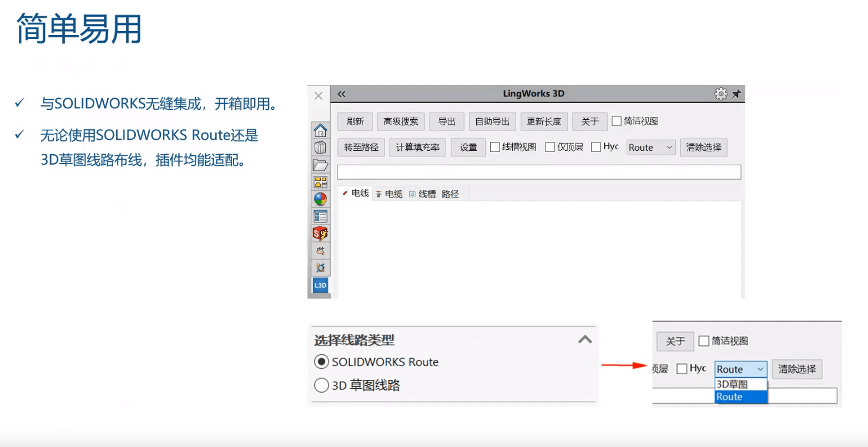The height and width of the screenshot is (447, 868).
Task: Click the task pane icon below SOLIDWORKS Electrical
Action: point(320,251)
